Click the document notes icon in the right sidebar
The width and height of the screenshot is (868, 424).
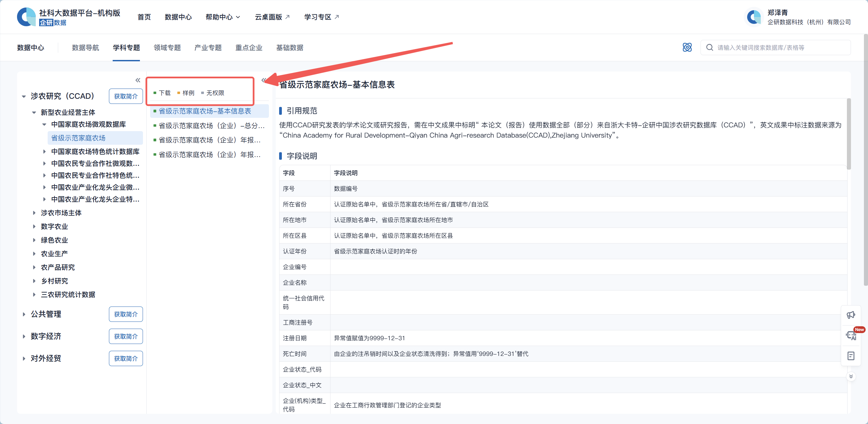pyautogui.click(x=851, y=356)
